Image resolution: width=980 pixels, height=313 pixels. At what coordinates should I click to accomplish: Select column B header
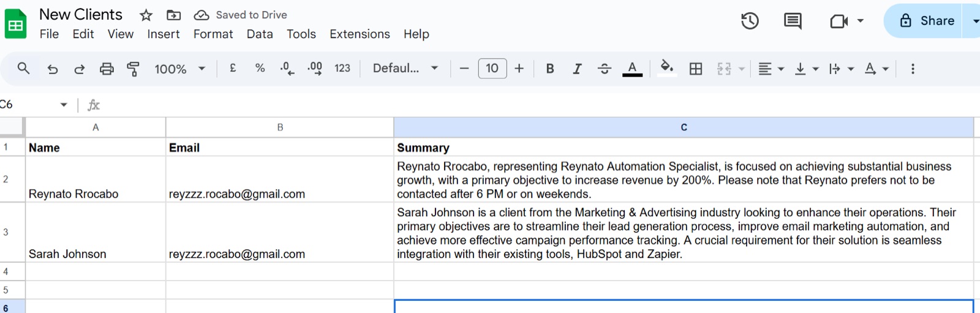tap(280, 127)
